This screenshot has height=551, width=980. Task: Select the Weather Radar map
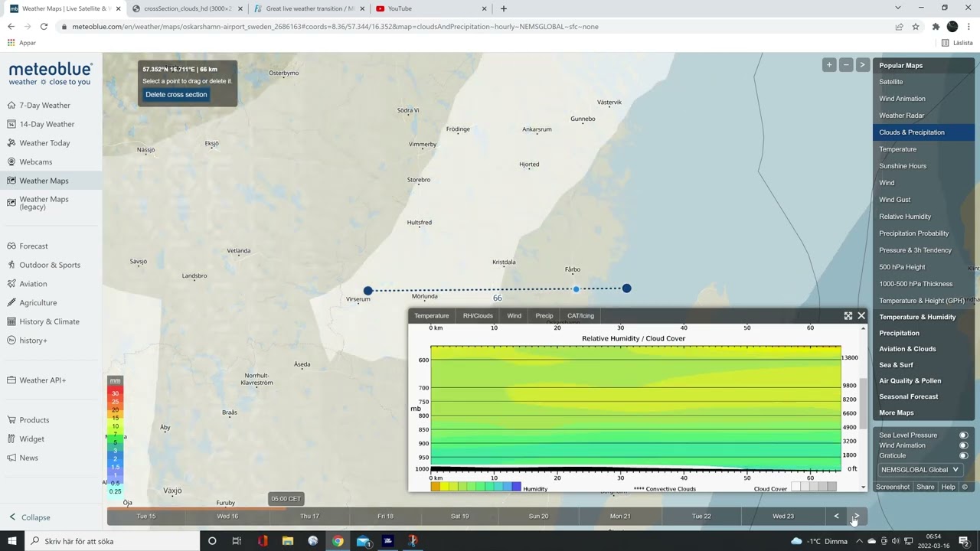pos(923,116)
